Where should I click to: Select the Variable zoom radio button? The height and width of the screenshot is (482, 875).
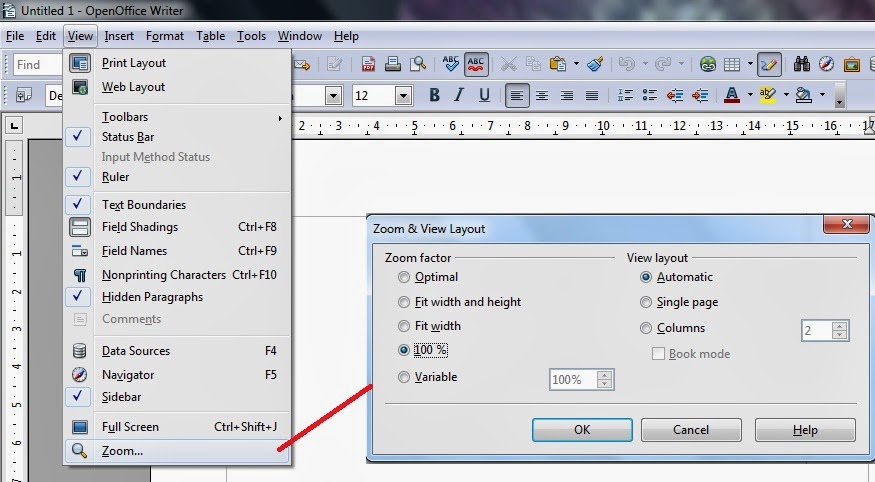click(403, 377)
